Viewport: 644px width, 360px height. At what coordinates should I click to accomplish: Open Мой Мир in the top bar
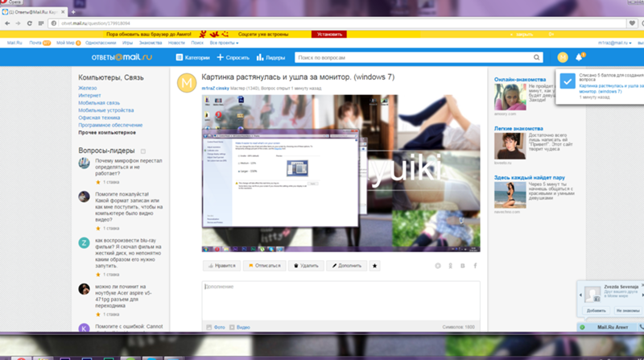coord(65,43)
